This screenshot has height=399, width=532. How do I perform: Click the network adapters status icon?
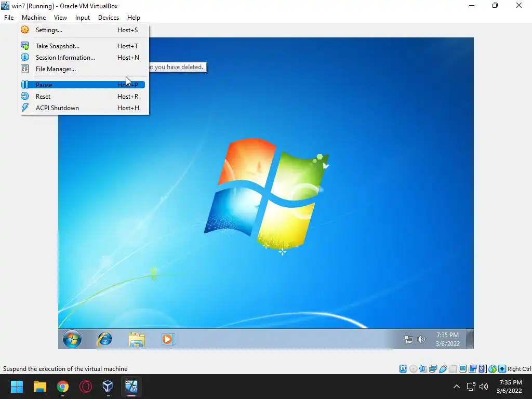coord(433,369)
